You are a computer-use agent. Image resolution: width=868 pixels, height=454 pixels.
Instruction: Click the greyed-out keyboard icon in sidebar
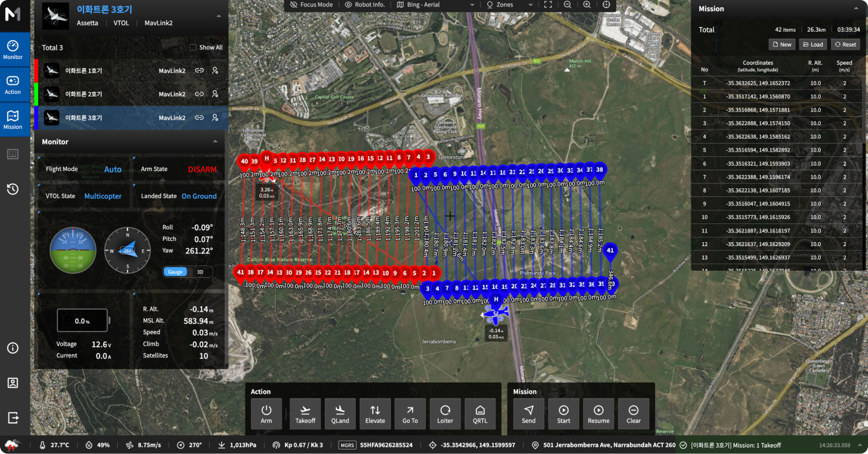coord(13,154)
